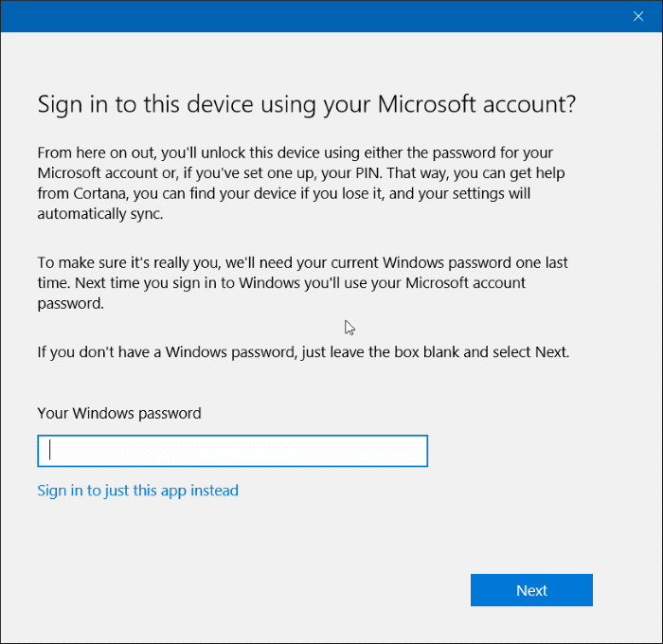This screenshot has width=663, height=644.
Task: Click the paragraph starting 'To make sure it's really you'
Action: [x=302, y=283]
